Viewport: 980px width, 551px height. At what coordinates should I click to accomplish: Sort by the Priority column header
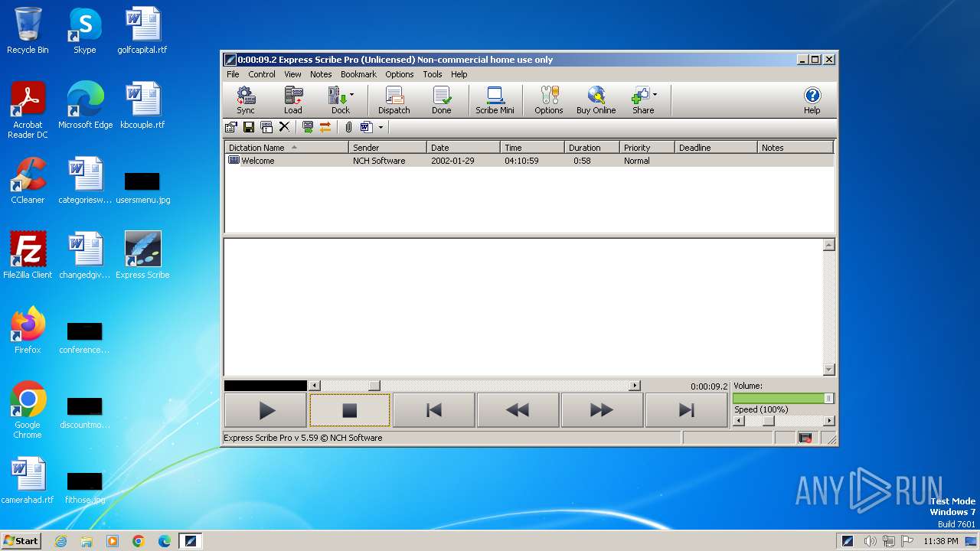pyautogui.click(x=647, y=148)
